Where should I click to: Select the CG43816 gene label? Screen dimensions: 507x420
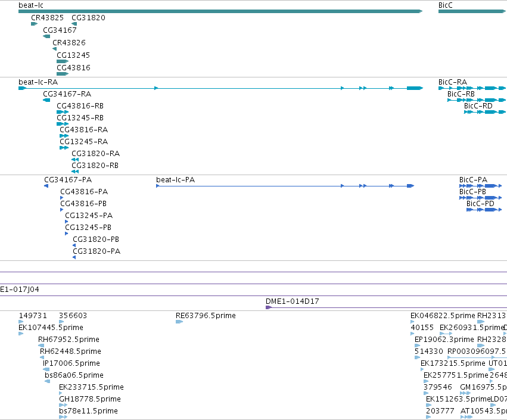click(73, 68)
